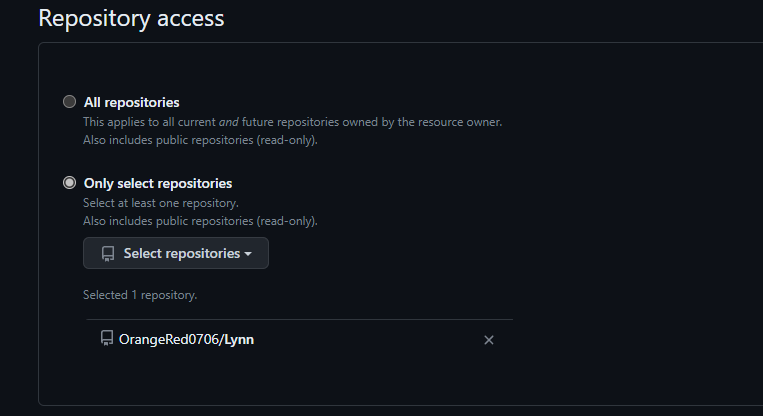The height and width of the screenshot is (416, 763).
Task: Click the Selected 1 repository text
Action: tap(140, 295)
